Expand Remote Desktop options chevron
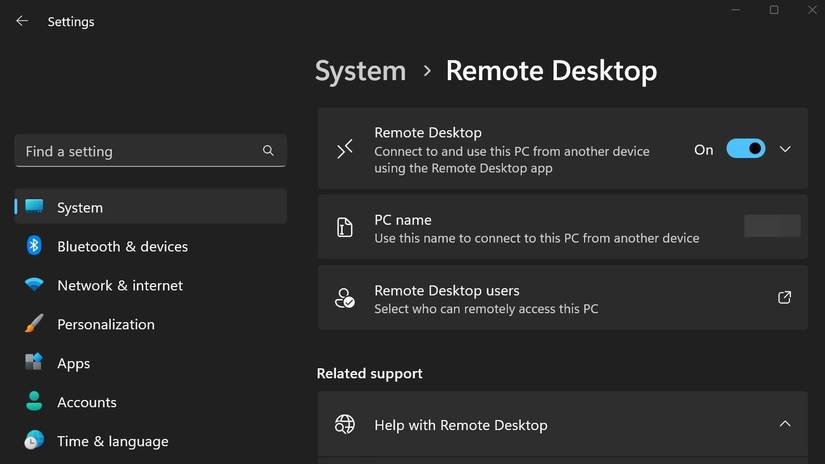Image resolution: width=825 pixels, height=464 pixels. click(785, 149)
